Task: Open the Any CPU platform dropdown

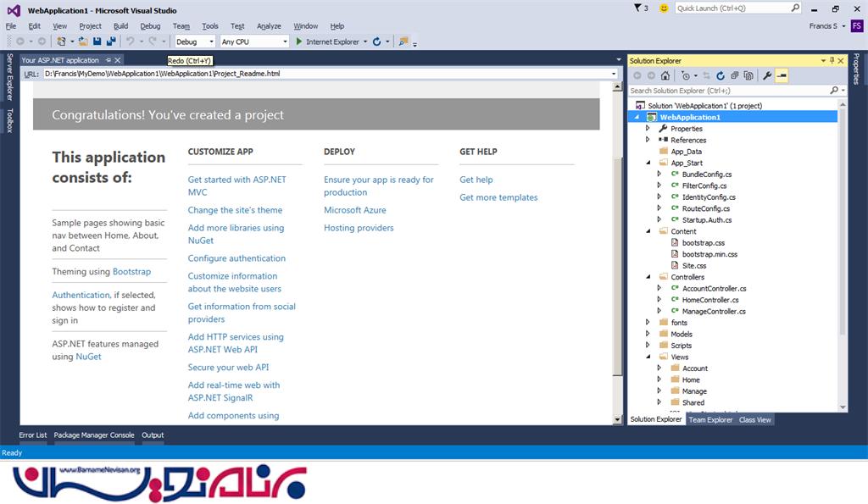Action: pos(254,42)
